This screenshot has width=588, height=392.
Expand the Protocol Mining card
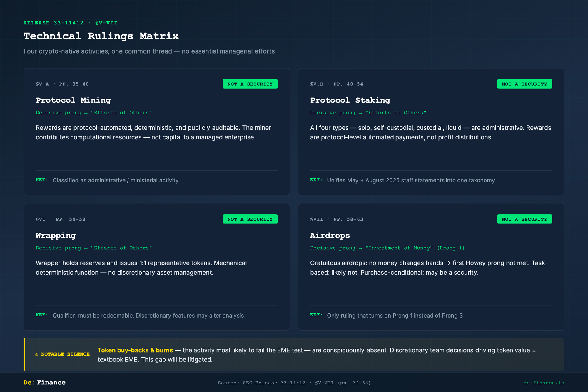pyautogui.click(x=157, y=131)
